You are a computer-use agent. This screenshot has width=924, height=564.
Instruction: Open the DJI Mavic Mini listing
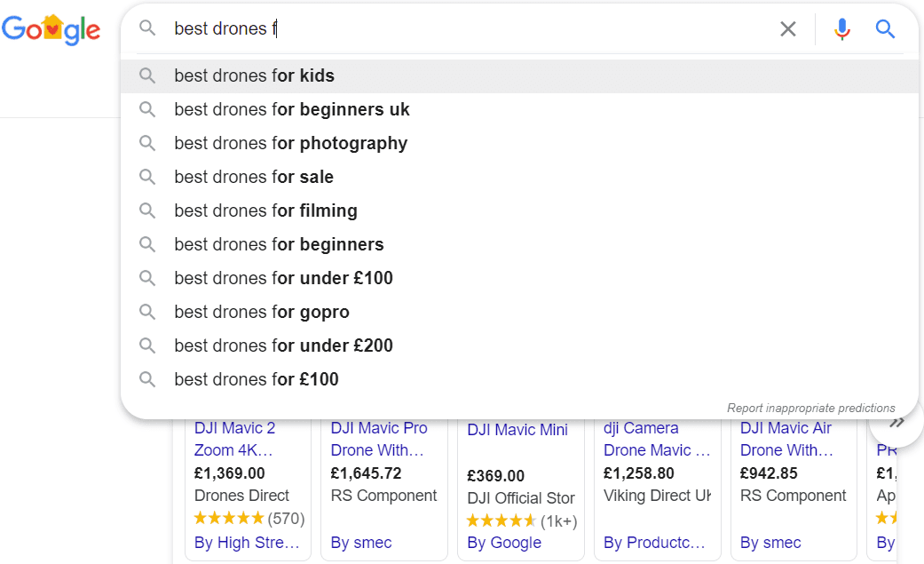[517, 430]
